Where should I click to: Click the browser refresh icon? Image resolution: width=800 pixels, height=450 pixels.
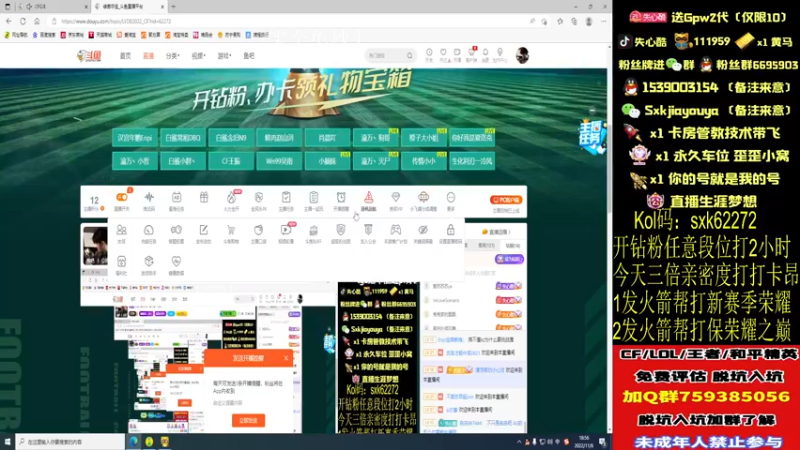point(23,21)
